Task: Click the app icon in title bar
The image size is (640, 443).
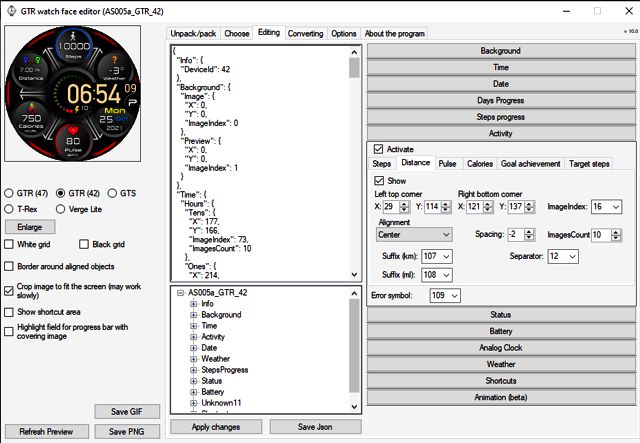Action: coord(11,11)
